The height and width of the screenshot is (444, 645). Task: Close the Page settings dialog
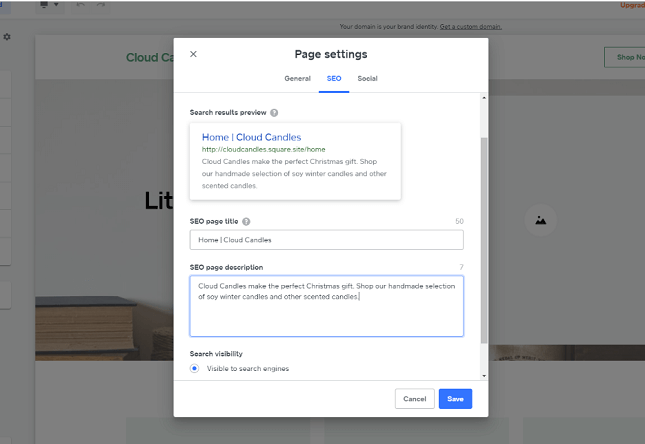point(193,54)
